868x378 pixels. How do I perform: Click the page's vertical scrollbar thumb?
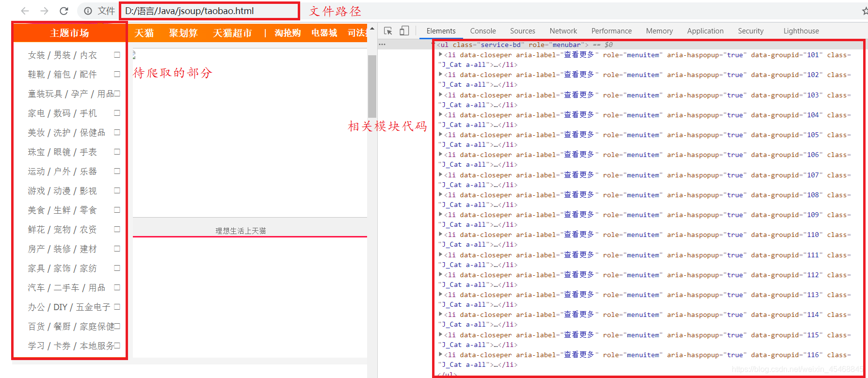pyautogui.click(x=372, y=86)
